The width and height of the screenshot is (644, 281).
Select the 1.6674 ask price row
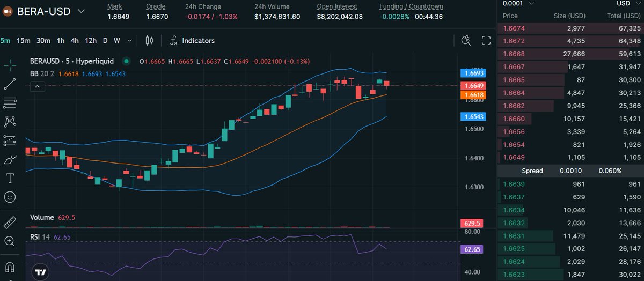(x=570, y=28)
